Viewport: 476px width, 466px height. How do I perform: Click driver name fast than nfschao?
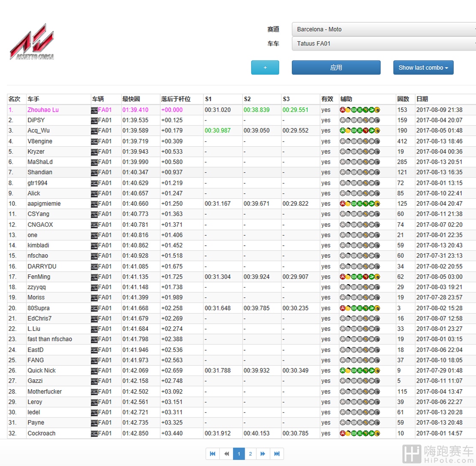point(50,339)
